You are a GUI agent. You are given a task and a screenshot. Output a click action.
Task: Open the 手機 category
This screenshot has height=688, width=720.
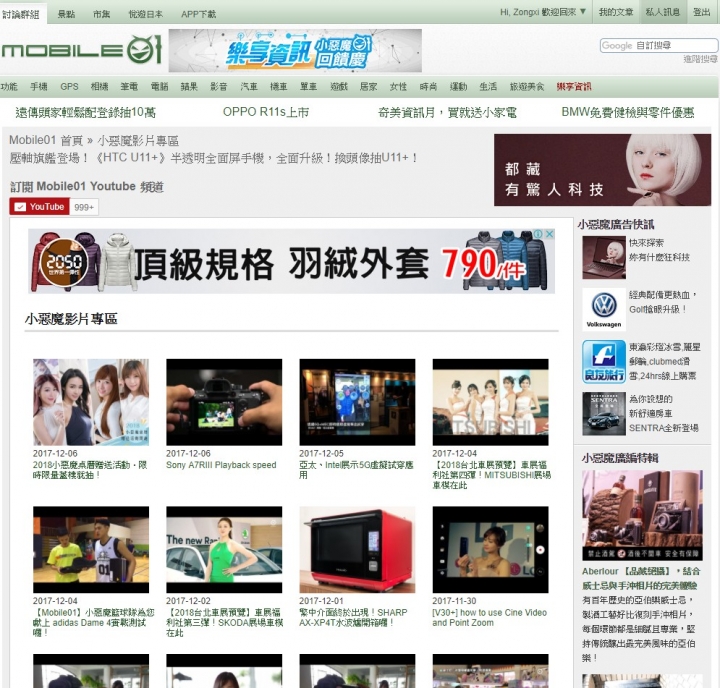[x=39, y=86]
